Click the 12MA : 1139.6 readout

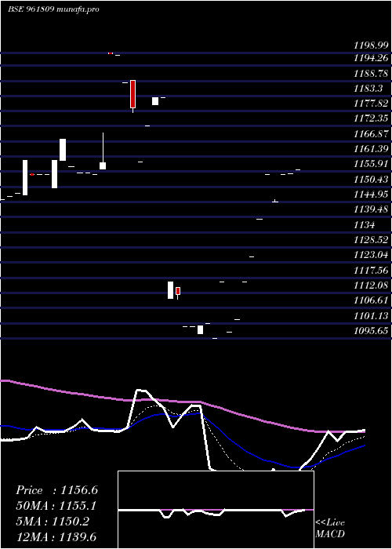coord(56,536)
